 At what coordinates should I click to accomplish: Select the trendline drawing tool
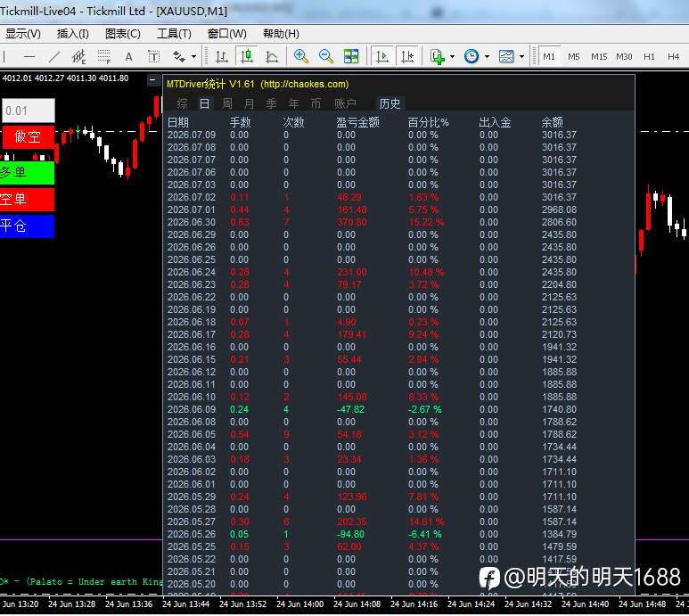coord(54,57)
